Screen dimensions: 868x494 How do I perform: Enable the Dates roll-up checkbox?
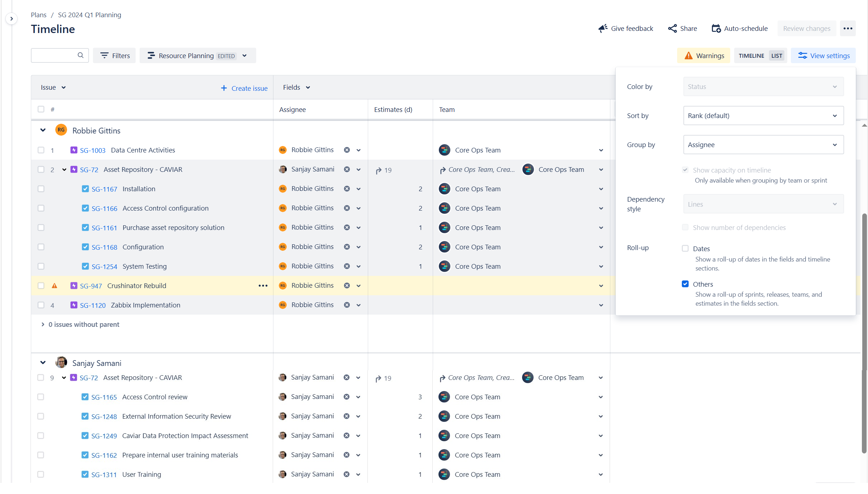click(x=685, y=248)
